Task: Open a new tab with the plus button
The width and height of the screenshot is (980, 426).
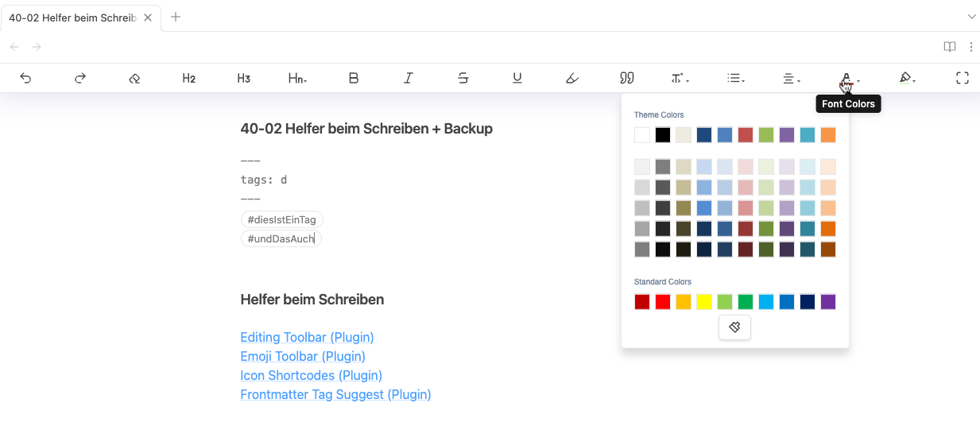Action: 176,17
